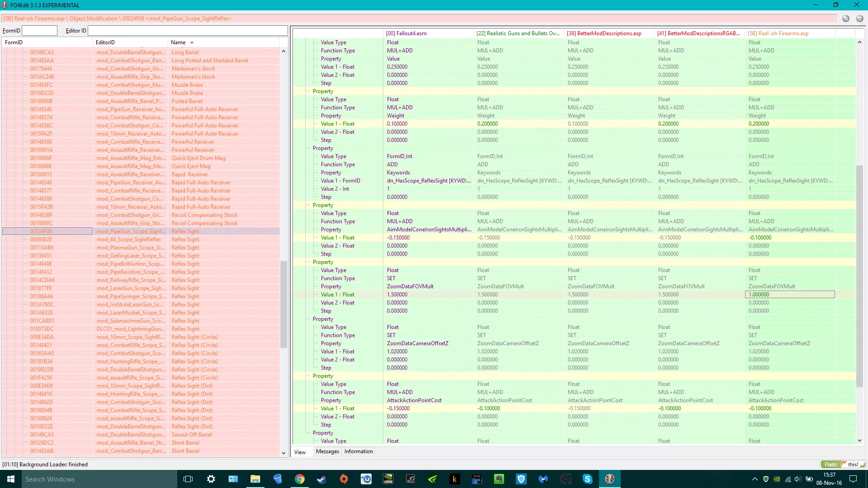Click the record list scroll down arrow
This screenshot has height=488, width=868.
click(284, 453)
